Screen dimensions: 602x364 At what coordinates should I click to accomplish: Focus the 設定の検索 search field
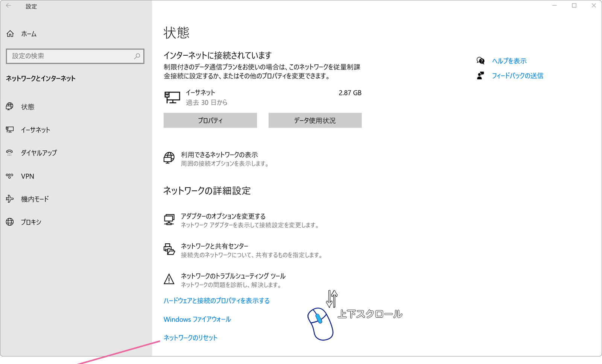(x=75, y=56)
